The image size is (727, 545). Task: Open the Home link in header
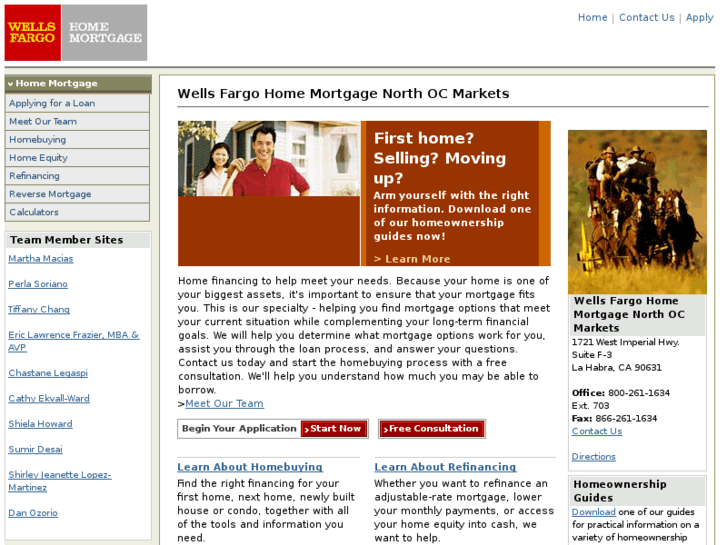(x=592, y=18)
